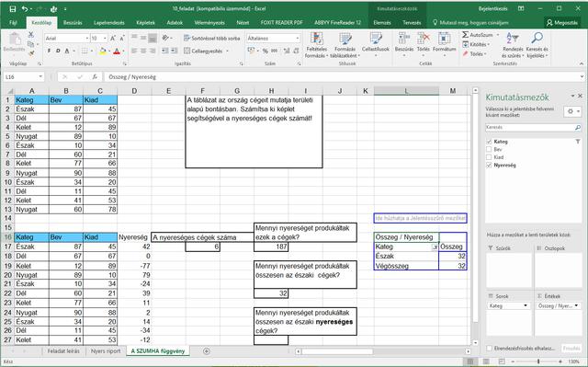This screenshot has height=367, width=588.
Task: Click the Cut scissors icon
Action: point(31,35)
